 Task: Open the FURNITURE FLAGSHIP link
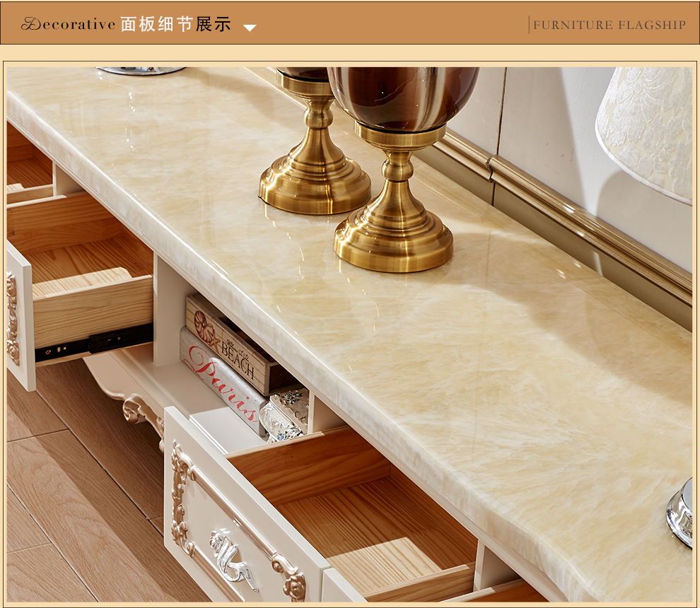(609, 25)
